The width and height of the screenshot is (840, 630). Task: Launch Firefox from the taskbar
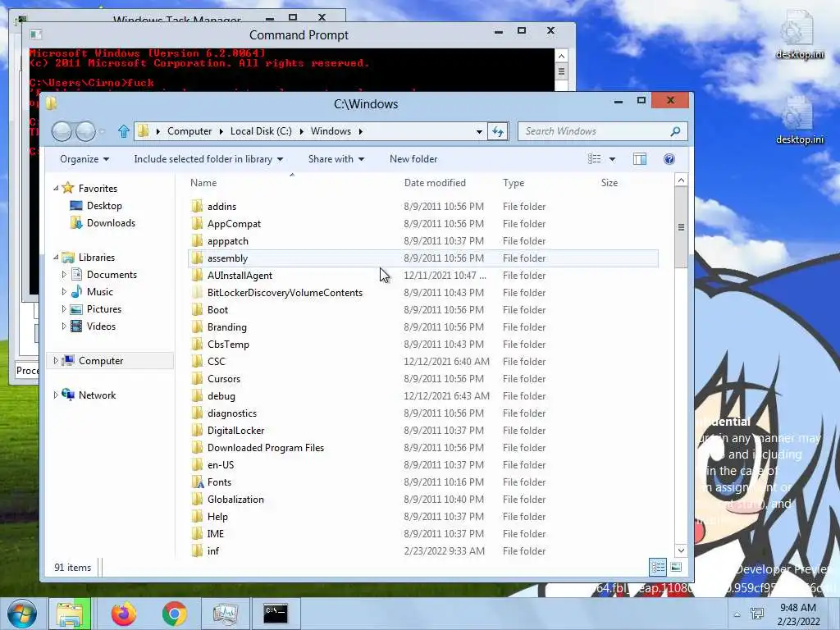pyautogui.click(x=124, y=614)
